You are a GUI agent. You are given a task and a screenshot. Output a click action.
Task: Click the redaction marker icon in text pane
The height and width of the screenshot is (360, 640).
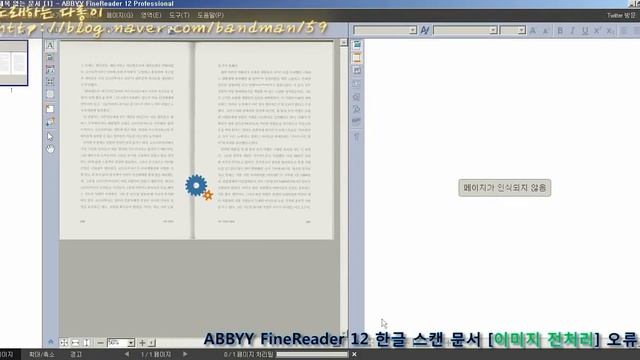click(357, 121)
